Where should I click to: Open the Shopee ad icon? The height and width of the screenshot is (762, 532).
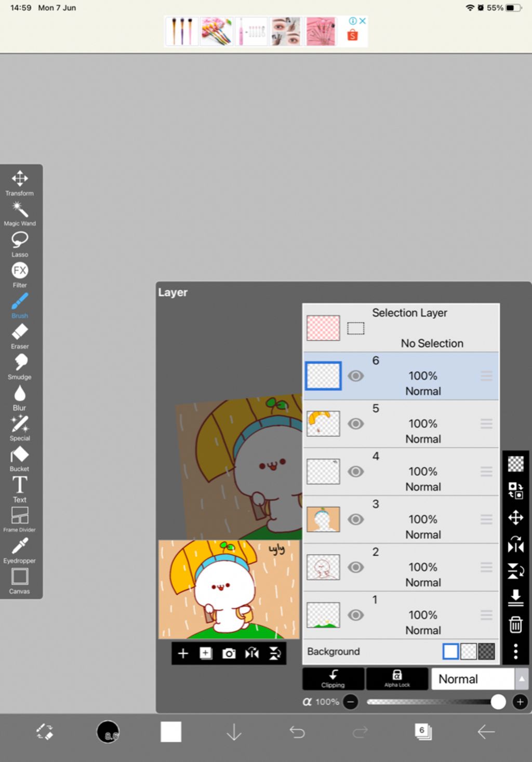coord(353,35)
